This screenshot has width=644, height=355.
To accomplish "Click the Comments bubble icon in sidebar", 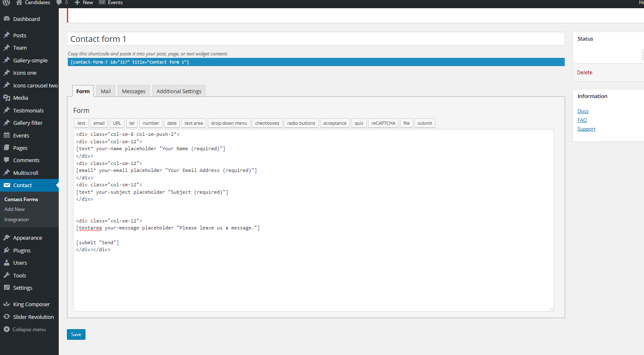I will [7, 160].
